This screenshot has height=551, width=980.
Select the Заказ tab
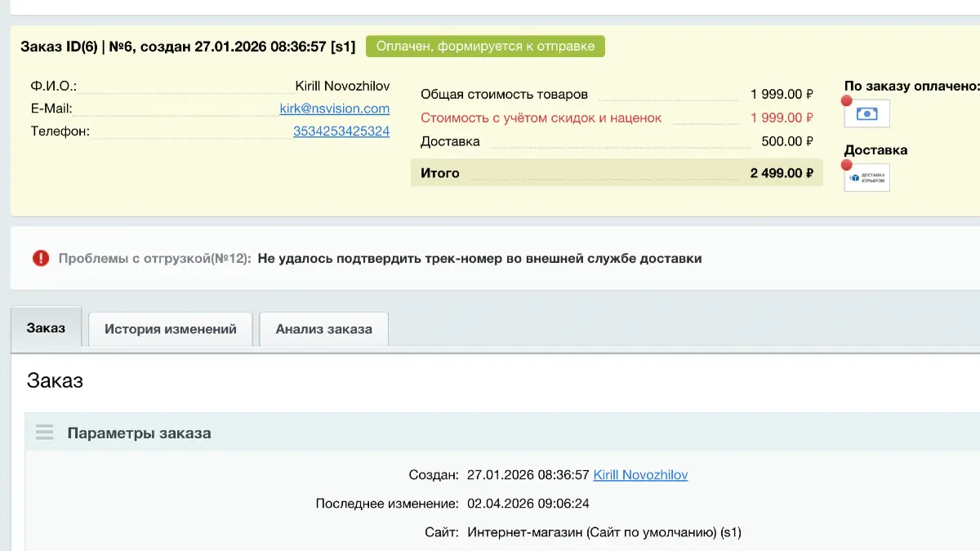tap(46, 328)
